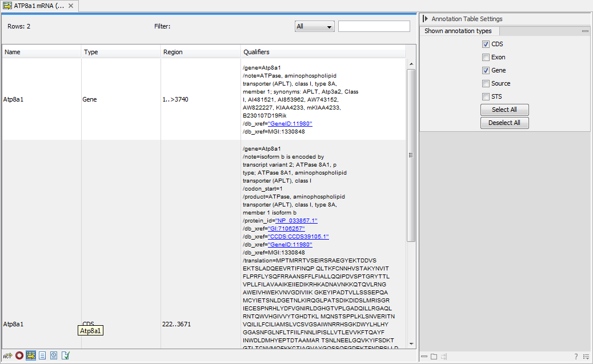Click the table vertical scrollbar thumb
The height and width of the screenshot is (364, 593).
click(411, 155)
